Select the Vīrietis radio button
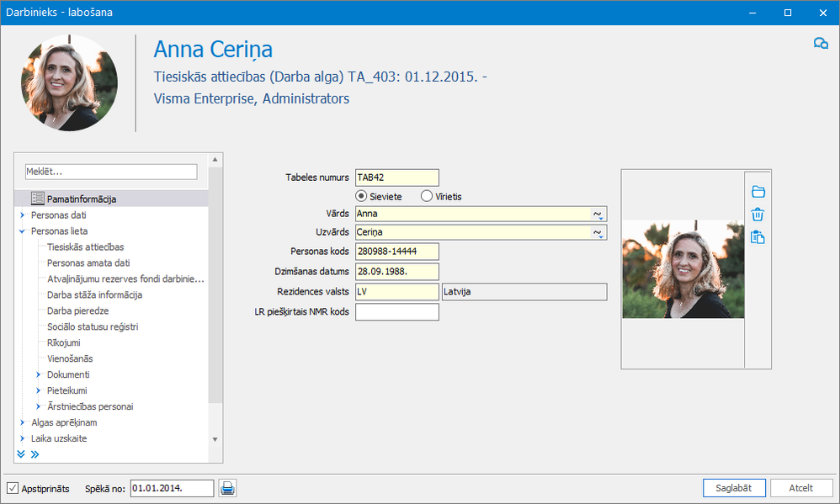This screenshot has width=840, height=504. click(x=427, y=196)
